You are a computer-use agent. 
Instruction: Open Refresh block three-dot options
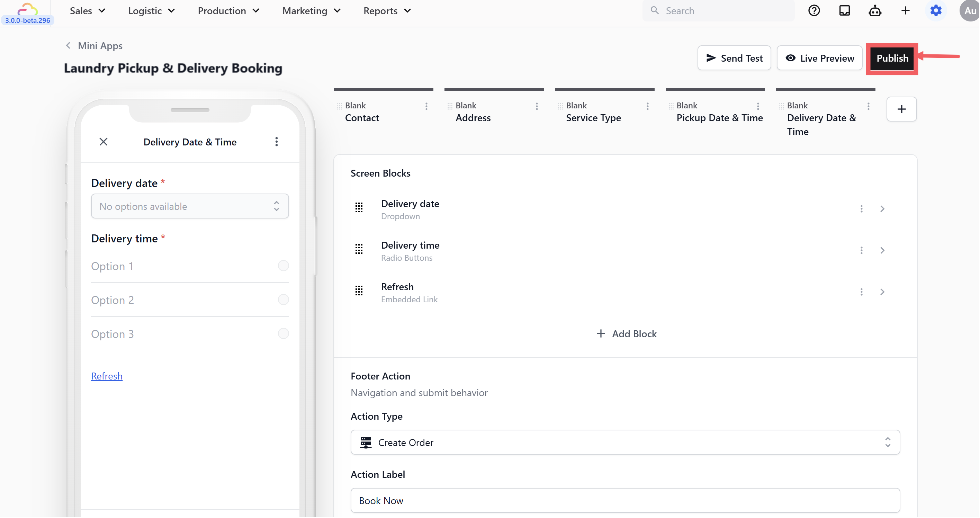861,292
